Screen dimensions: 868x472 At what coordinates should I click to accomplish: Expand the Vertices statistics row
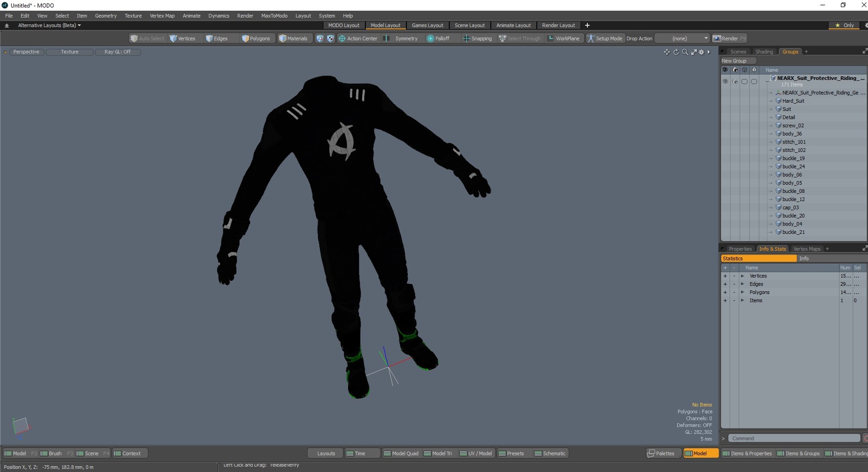(742, 276)
